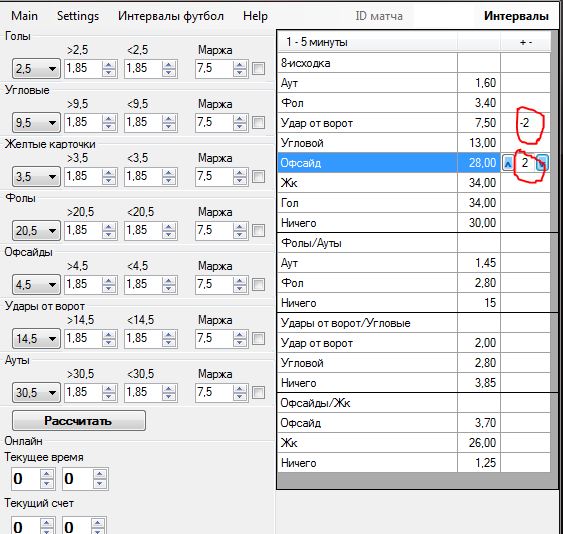Select the Офсайд row with 28,00
This screenshot has height=534, width=563.
tap(389, 163)
